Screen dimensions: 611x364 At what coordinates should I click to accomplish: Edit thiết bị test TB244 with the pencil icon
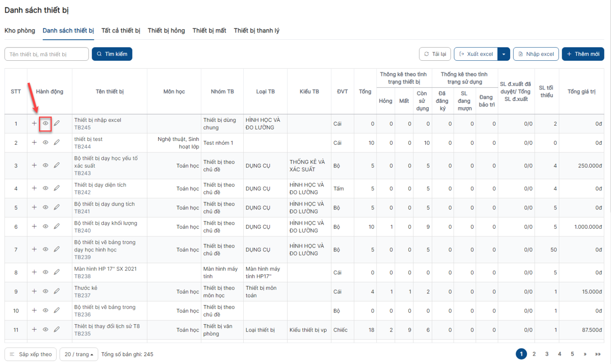point(57,142)
